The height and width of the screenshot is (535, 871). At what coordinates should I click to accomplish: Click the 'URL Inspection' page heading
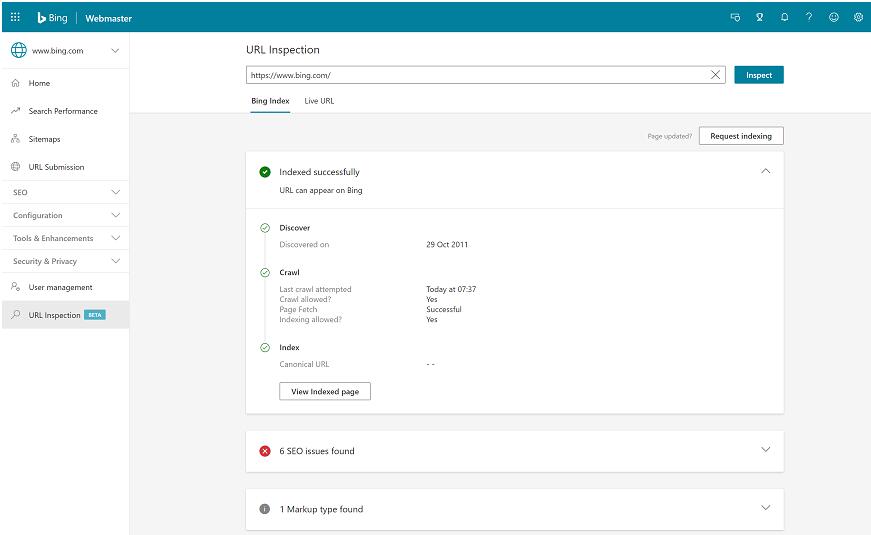283,49
